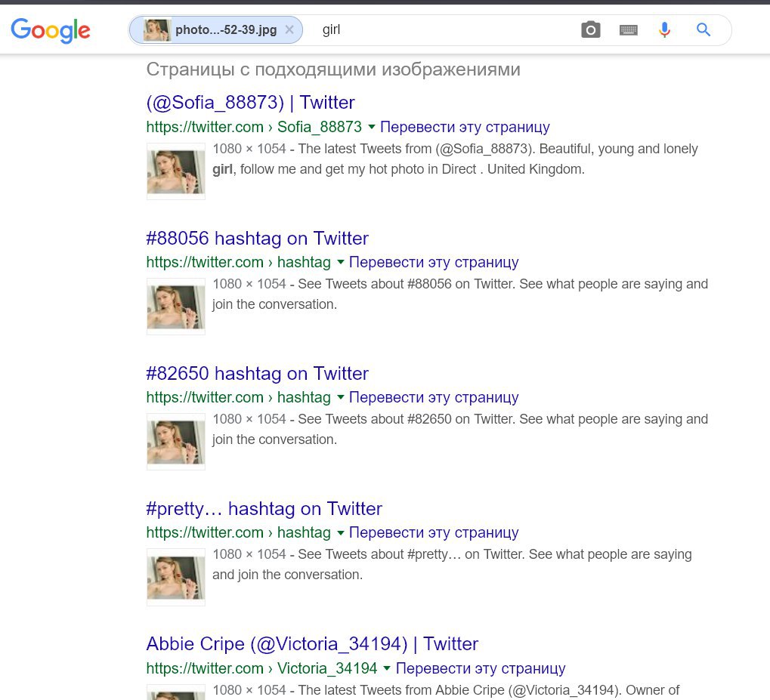
Task: Click Перевести эту страницу for Sofia_88873 result
Action: tap(465, 127)
